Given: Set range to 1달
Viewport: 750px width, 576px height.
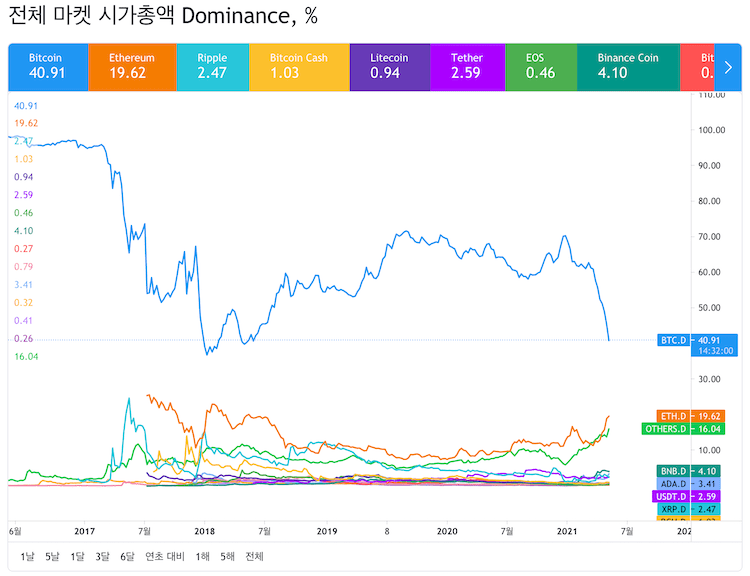Looking at the screenshot, I should [77, 556].
